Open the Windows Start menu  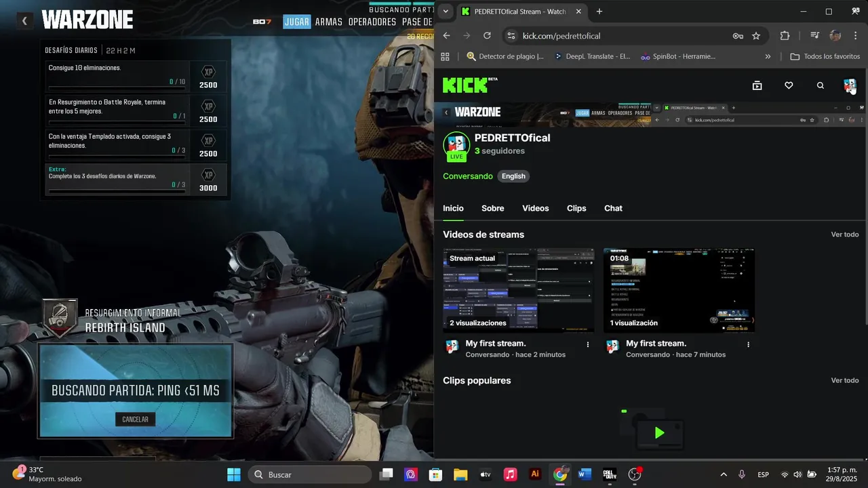[x=233, y=474]
